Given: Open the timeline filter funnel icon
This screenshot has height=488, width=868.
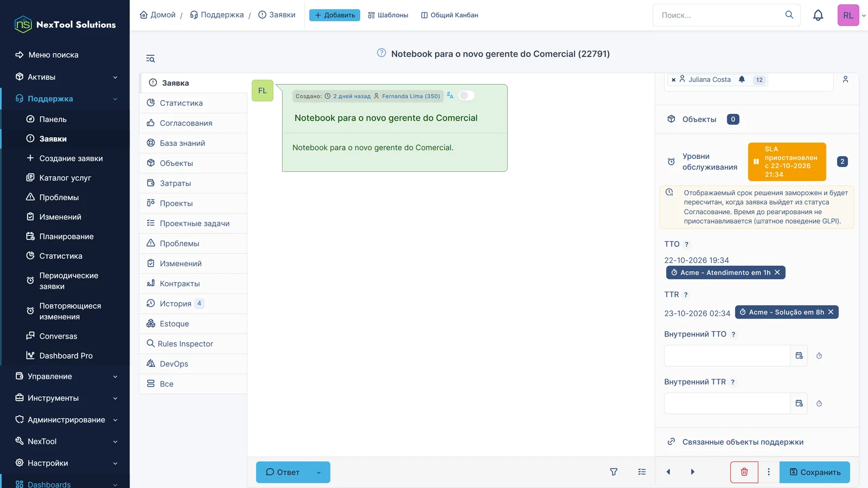Looking at the screenshot, I should (614, 472).
